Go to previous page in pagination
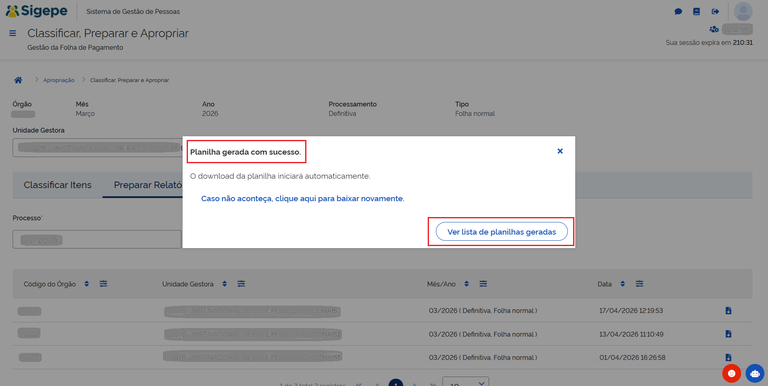Screen dimensions: 768x386 (377, 385)
